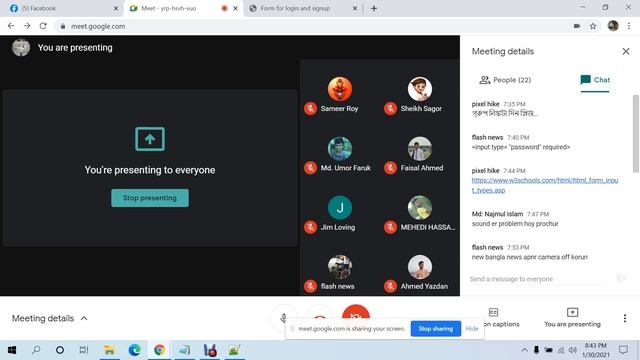Open Task View on taskbar
Screen dimensions: 640x360
pos(84,350)
